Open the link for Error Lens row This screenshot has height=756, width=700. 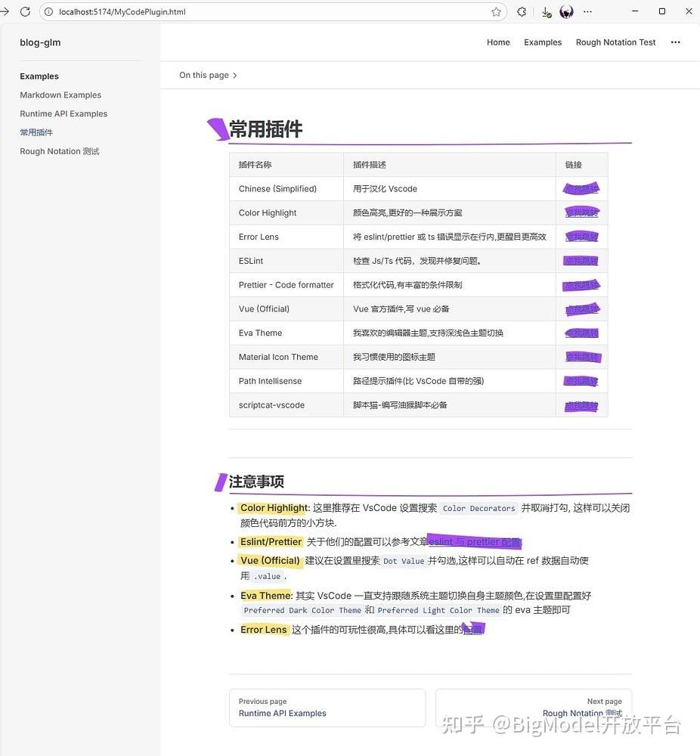point(582,237)
